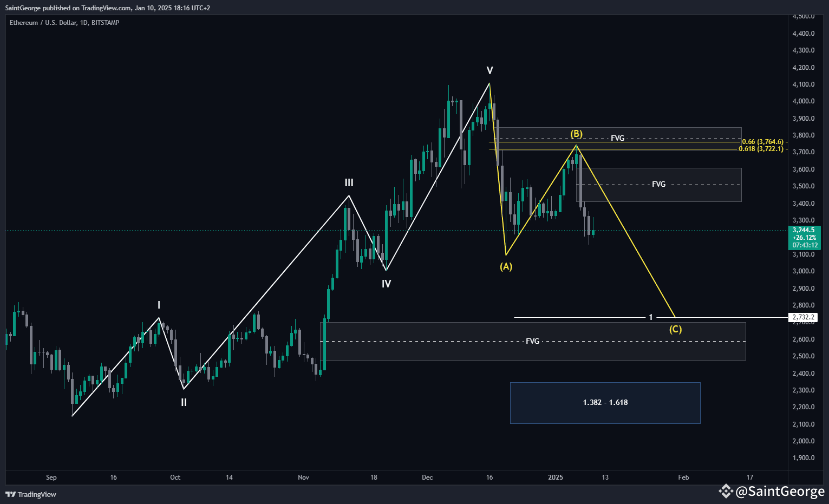Click the 1.382 - 1.618 target box

click(x=605, y=403)
